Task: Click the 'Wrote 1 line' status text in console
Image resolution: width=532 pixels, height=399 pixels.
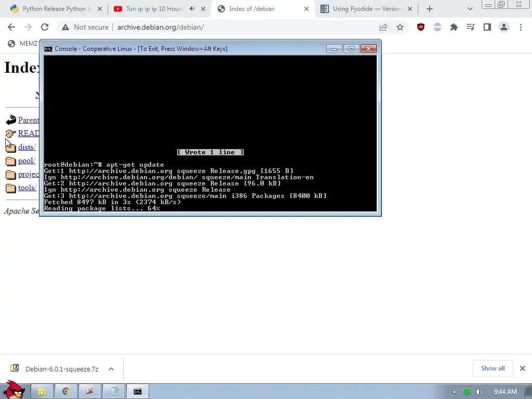Action: tap(210, 152)
